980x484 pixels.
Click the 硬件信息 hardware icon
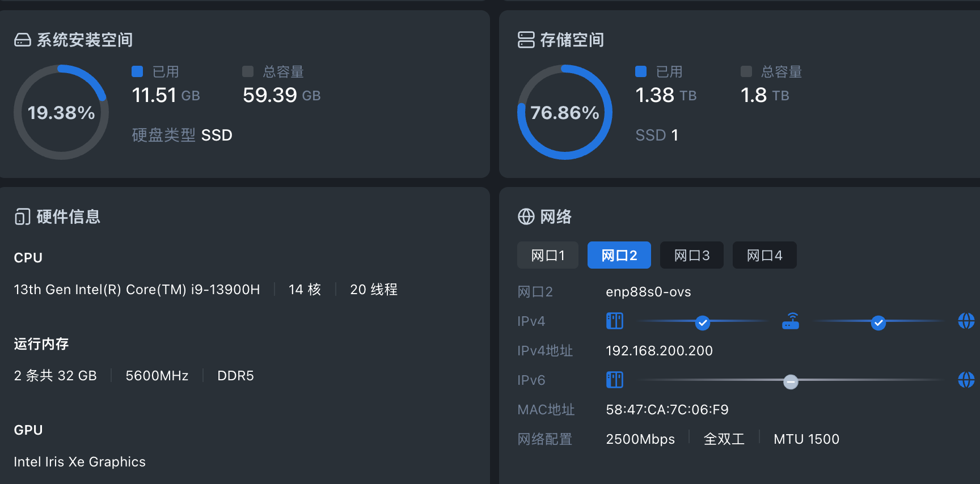coord(23,216)
